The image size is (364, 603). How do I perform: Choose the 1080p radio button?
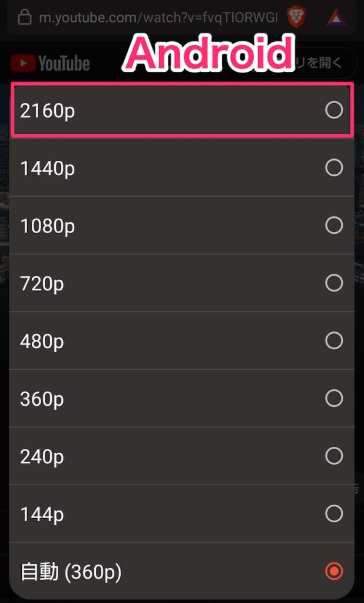(x=333, y=226)
